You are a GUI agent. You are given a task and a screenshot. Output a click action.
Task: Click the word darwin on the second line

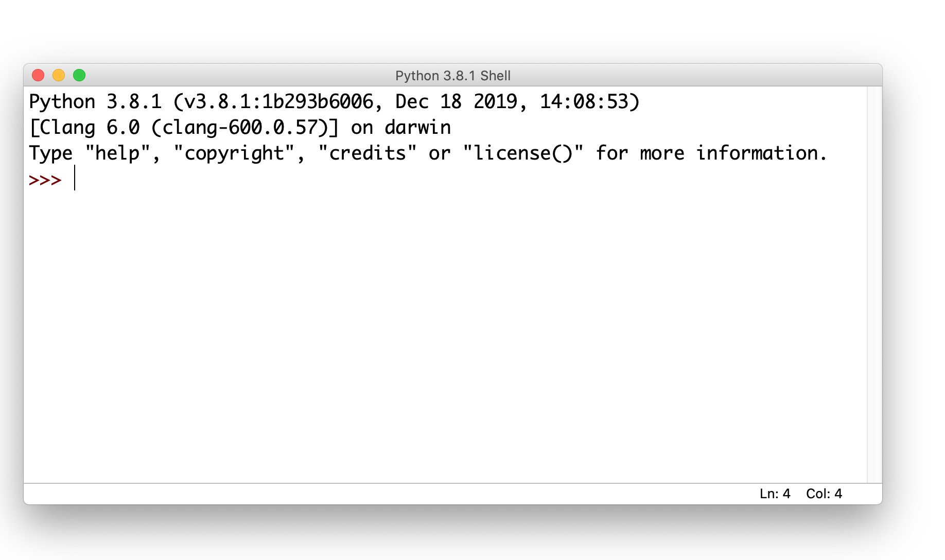point(418,128)
